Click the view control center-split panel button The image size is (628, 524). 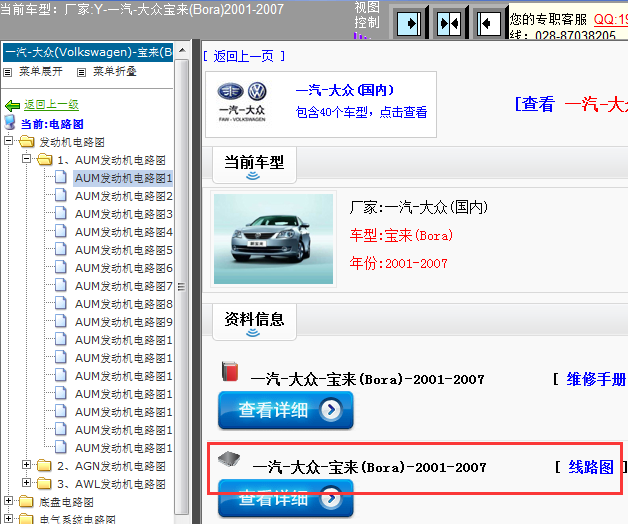(449, 23)
